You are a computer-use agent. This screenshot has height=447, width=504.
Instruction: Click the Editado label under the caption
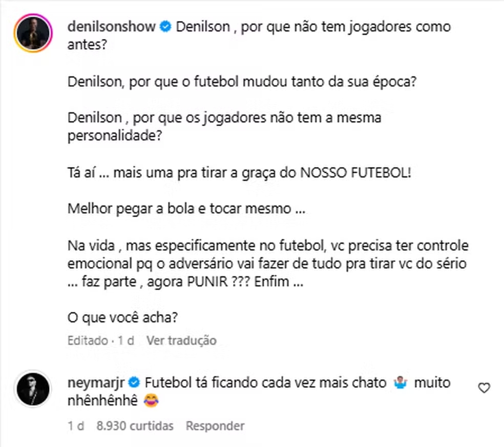pyautogui.click(x=88, y=340)
